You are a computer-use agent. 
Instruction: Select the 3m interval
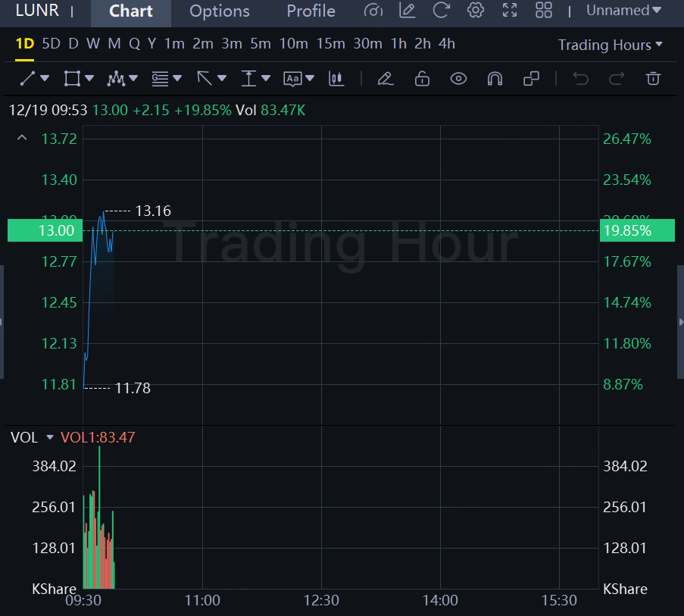[x=232, y=44]
